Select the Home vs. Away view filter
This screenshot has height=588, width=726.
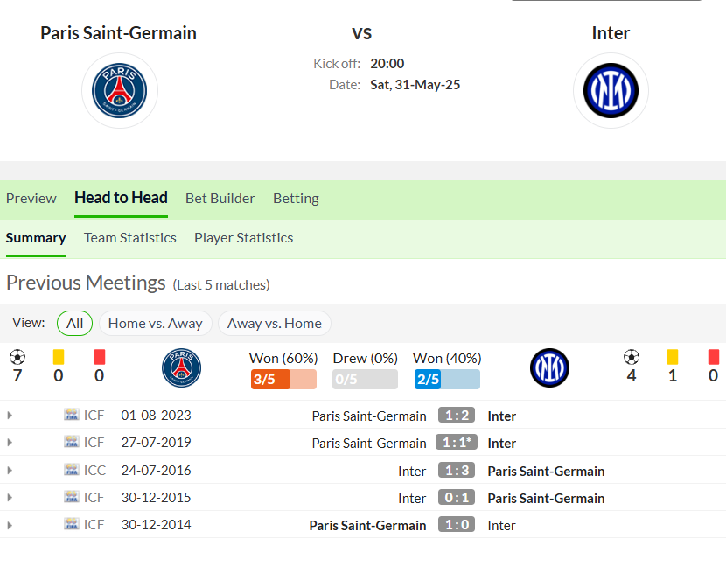[155, 323]
